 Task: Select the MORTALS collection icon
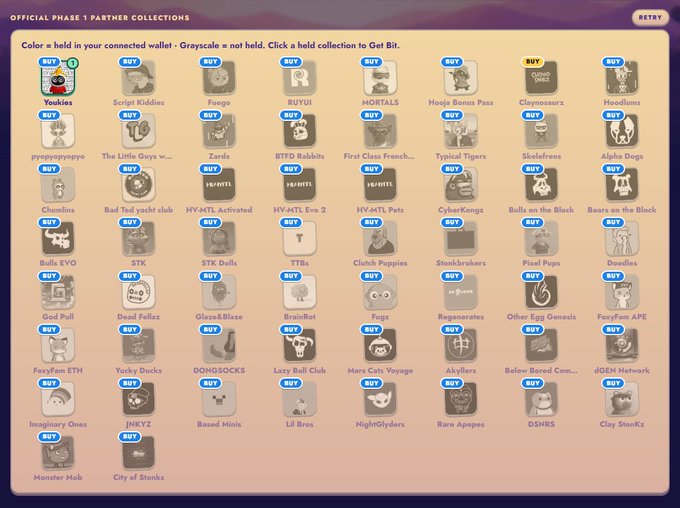380,79
